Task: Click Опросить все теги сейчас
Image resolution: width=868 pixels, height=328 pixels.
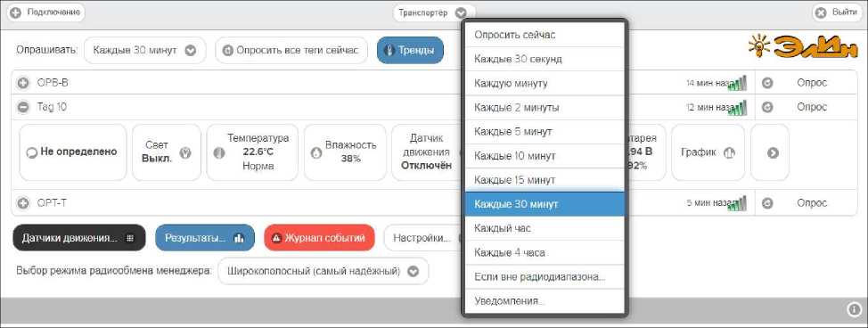Action: [x=291, y=51]
